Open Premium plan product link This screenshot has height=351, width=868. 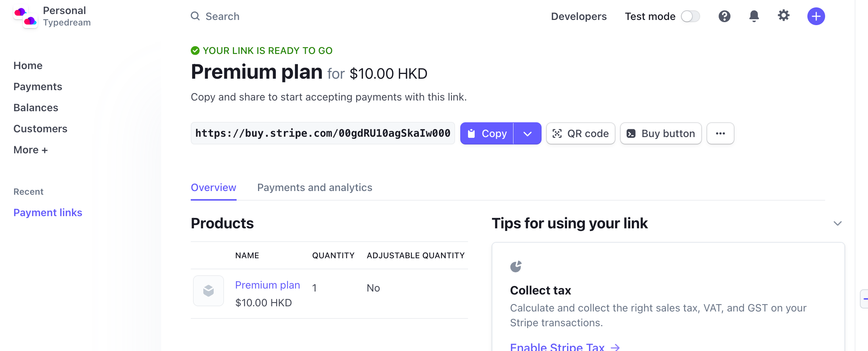tap(267, 285)
